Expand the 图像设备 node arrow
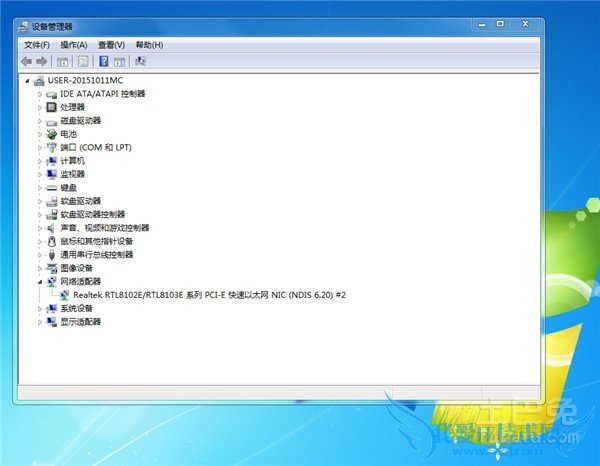The width and height of the screenshot is (600, 466). click(x=40, y=268)
